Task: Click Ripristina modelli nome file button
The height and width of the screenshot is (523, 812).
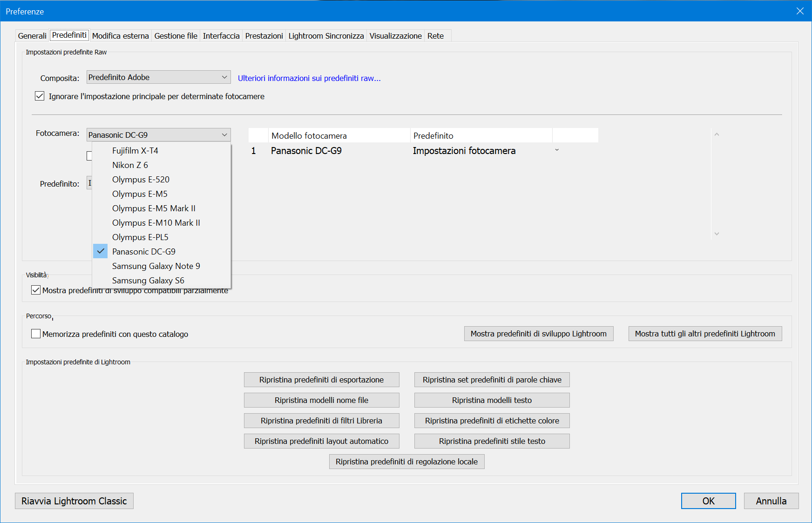Action: [x=322, y=400]
